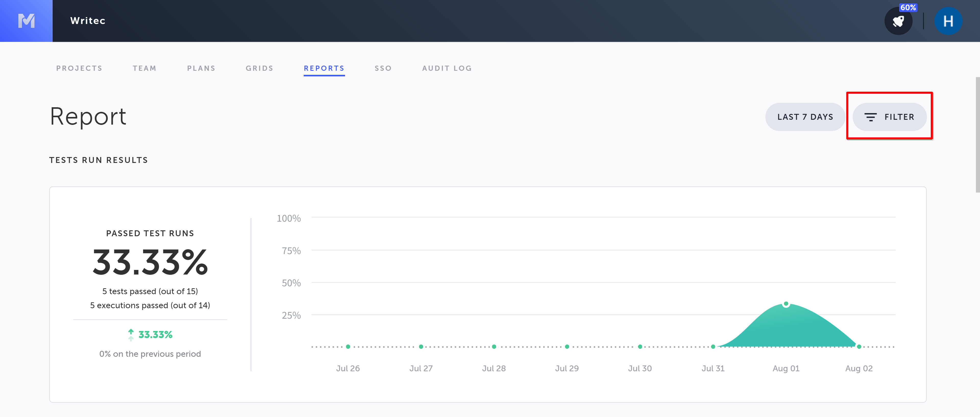Click the page vertical scrollbar
Image resolution: width=980 pixels, height=417 pixels.
point(977,135)
